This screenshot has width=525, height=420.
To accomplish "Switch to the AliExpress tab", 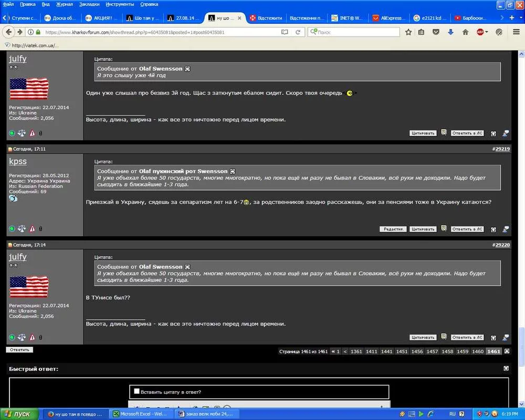I will point(389,18).
